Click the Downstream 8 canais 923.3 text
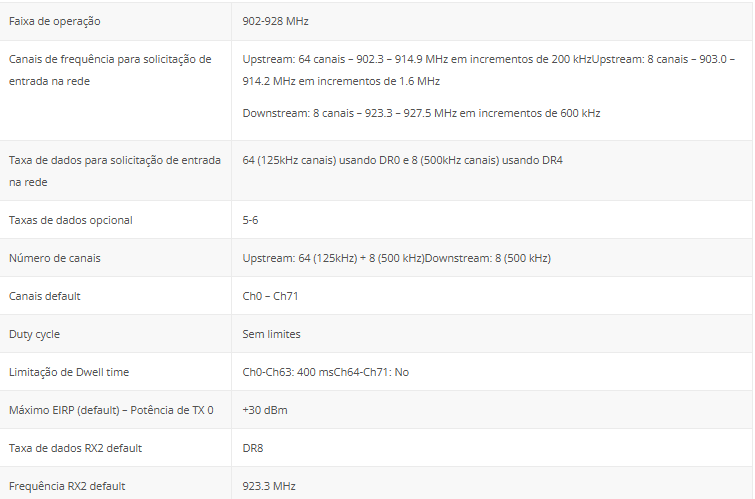This screenshot has width=755, height=499. tap(421, 113)
